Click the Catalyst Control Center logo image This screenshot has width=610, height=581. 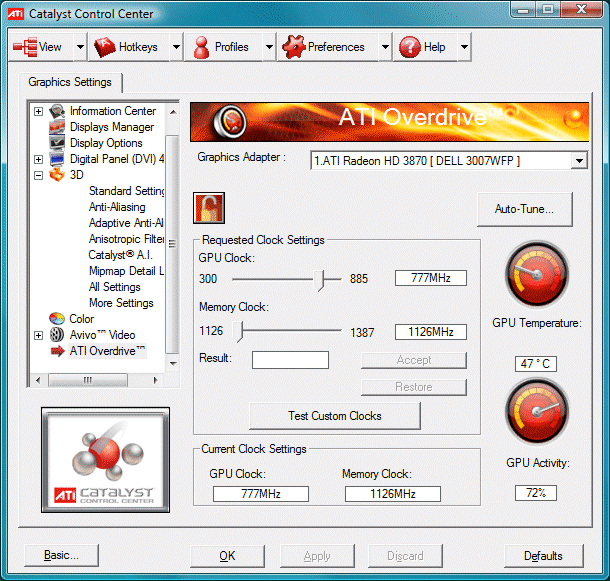coord(105,460)
